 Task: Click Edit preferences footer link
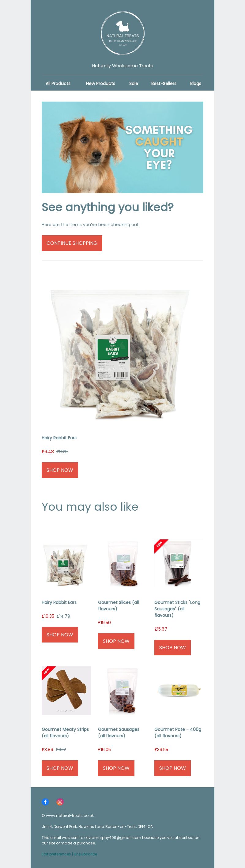coord(56,854)
